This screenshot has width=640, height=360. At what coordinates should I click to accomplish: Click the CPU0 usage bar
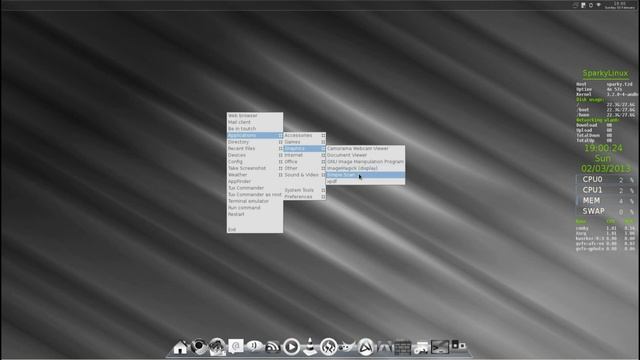pyautogui.click(x=606, y=180)
